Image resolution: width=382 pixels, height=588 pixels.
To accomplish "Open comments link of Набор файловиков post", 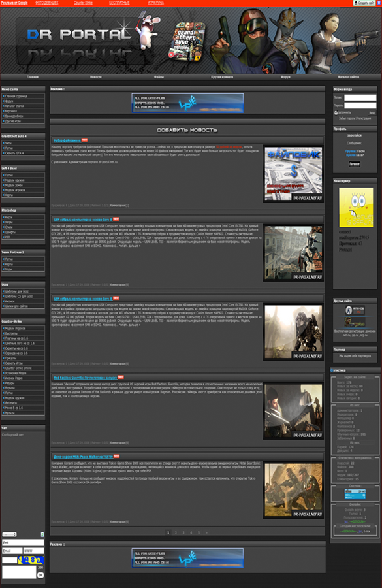I will pyautogui.click(x=119, y=206).
